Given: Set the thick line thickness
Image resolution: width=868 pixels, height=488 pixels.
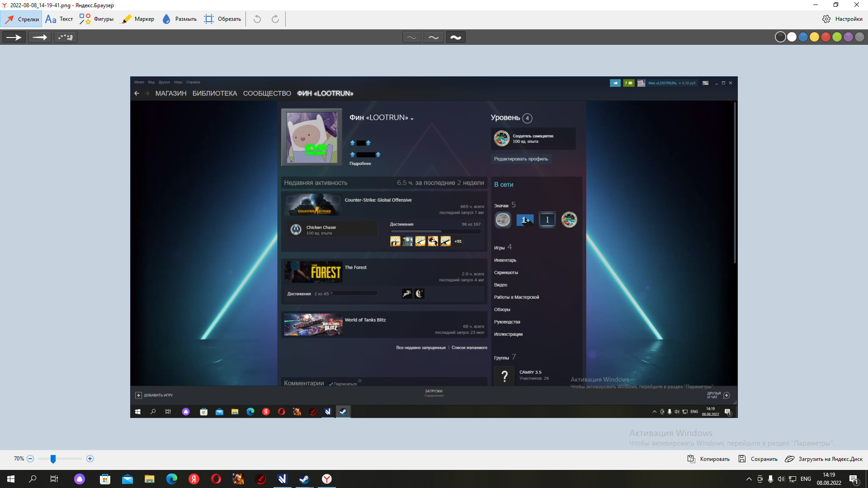Looking at the screenshot, I should click(456, 37).
